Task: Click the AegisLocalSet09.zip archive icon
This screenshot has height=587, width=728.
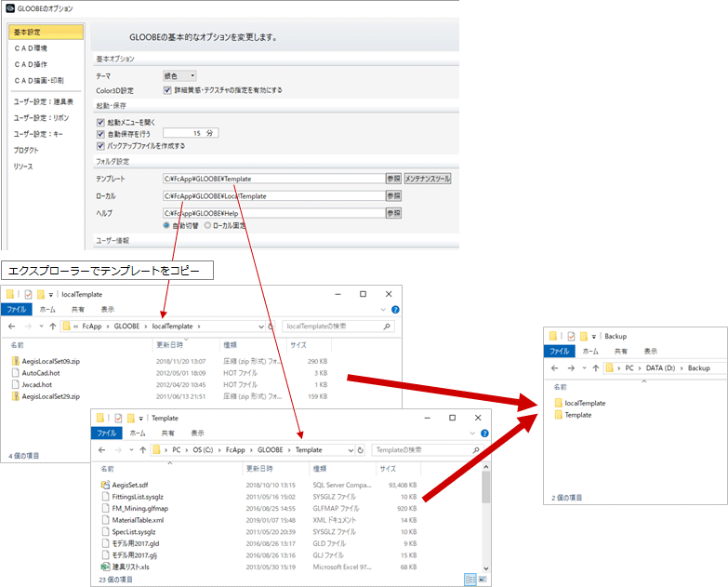Action: 15,360
